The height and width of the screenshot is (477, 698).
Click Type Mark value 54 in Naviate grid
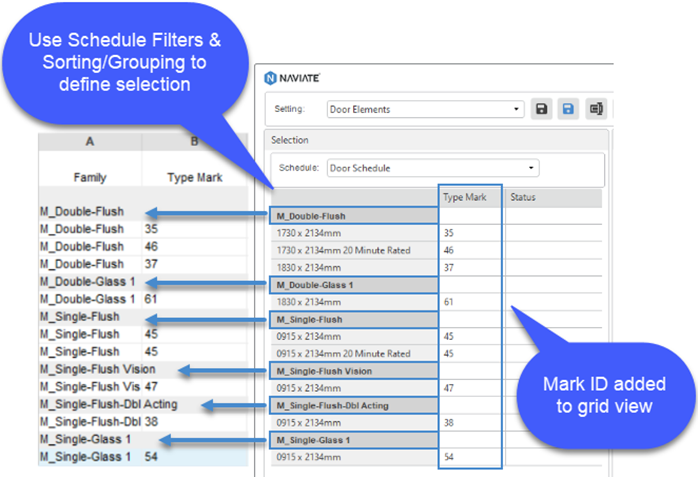click(449, 457)
